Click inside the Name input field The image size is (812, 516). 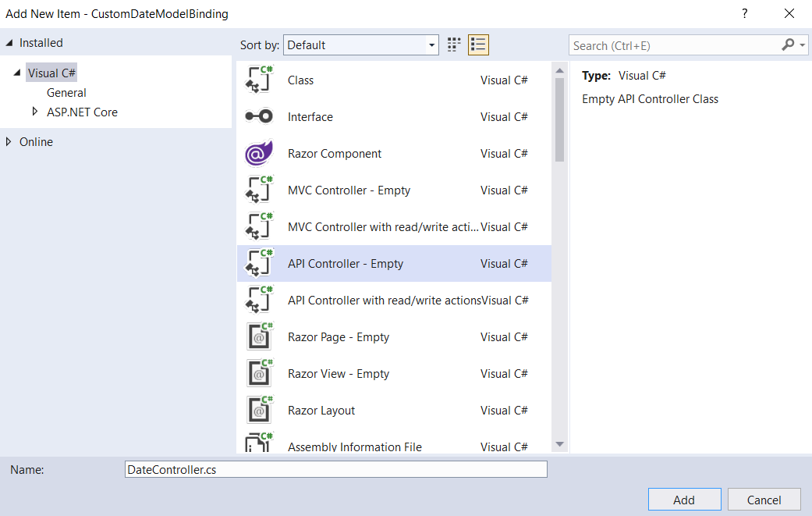point(335,468)
